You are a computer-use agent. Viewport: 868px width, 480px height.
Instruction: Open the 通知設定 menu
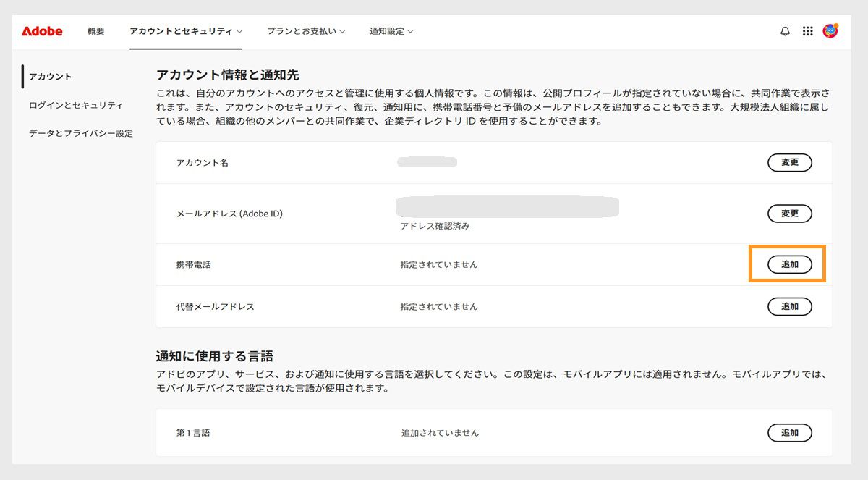click(387, 31)
